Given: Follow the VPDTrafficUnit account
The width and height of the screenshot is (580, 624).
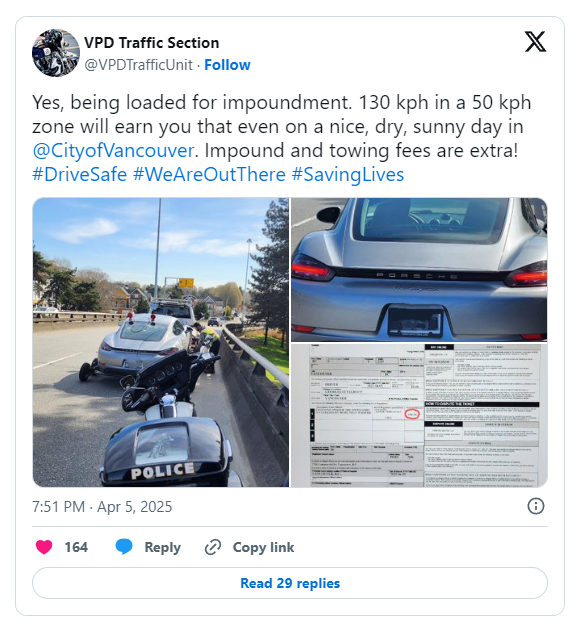Looking at the screenshot, I should [x=227, y=65].
